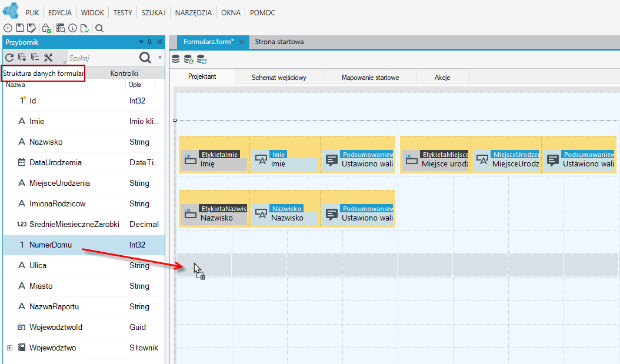
Task: Click the document with green checkmark icon
Action: click(x=85, y=28)
